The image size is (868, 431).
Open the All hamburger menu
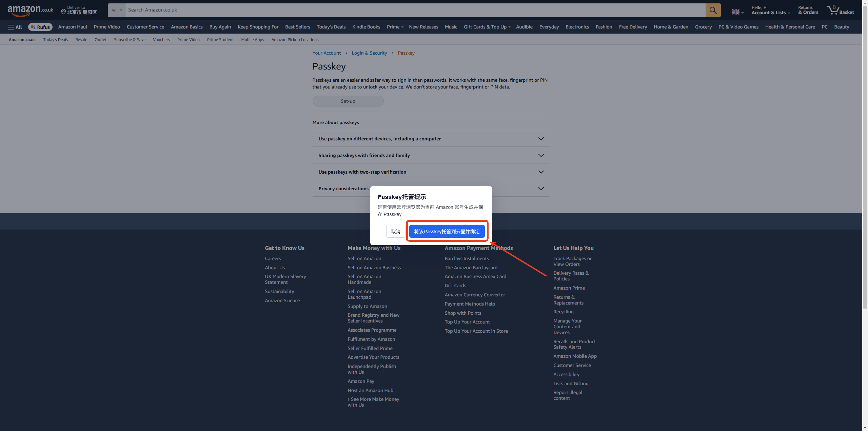click(x=15, y=27)
